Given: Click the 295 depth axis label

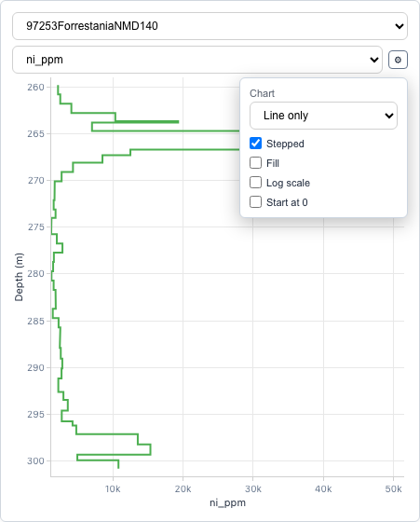Looking at the screenshot, I should point(36,415).
